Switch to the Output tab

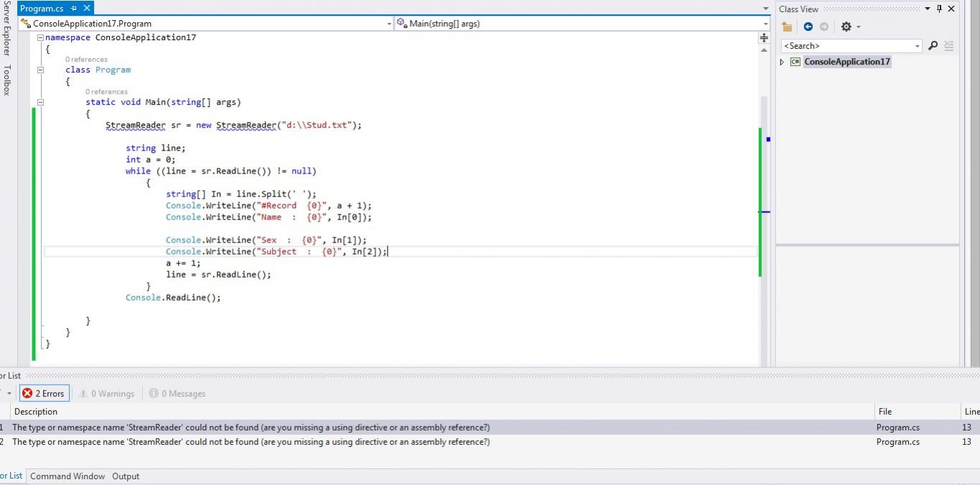(126, 476)
